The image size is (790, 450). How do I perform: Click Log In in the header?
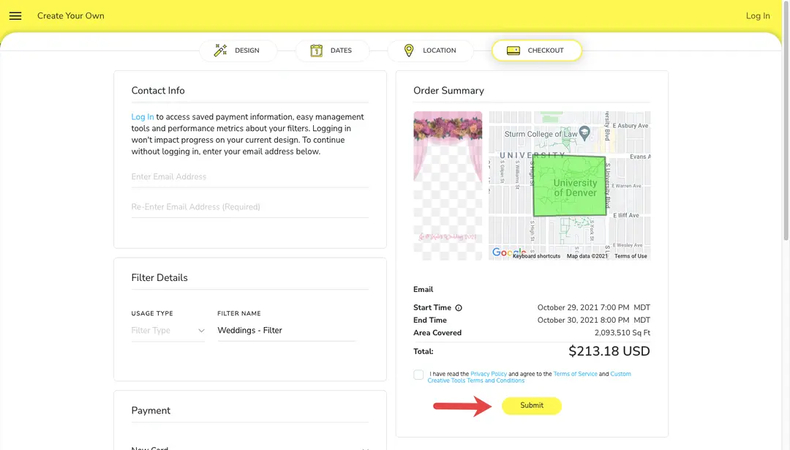click(x=757, y=16)
